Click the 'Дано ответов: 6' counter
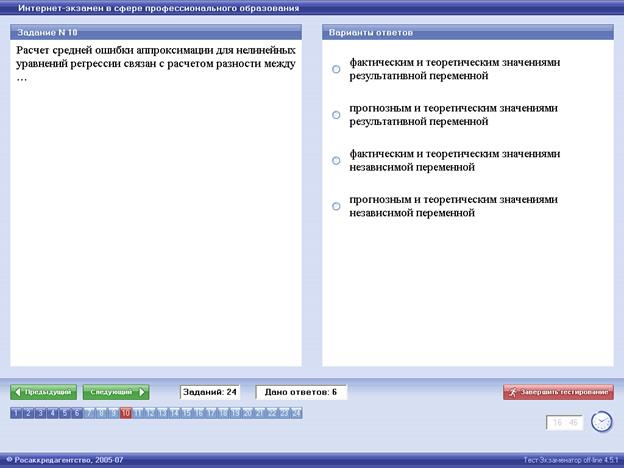Image resolution: width=624 pixels, height=468 pixels. (x=301, y=392)
